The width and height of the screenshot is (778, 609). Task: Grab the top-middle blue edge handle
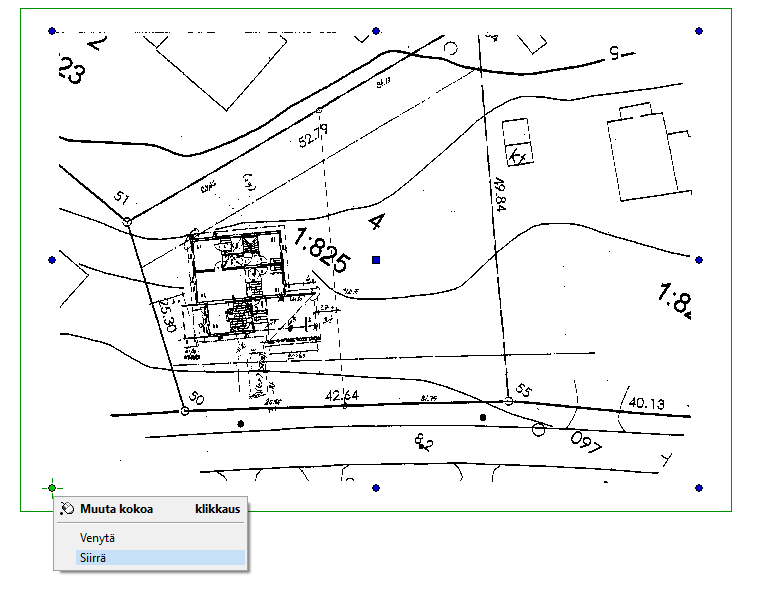click(376, 32)
